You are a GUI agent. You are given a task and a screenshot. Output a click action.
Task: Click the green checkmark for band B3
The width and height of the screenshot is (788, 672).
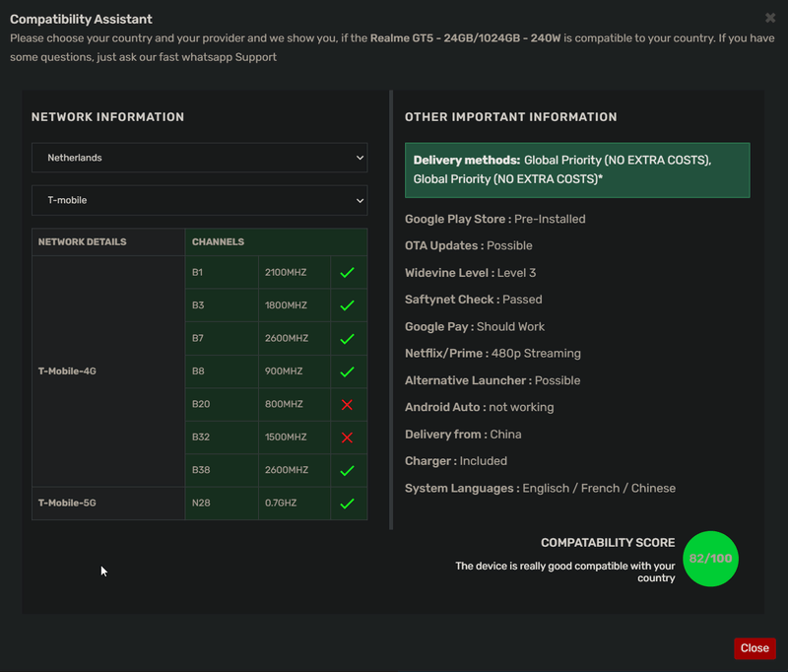347,305
